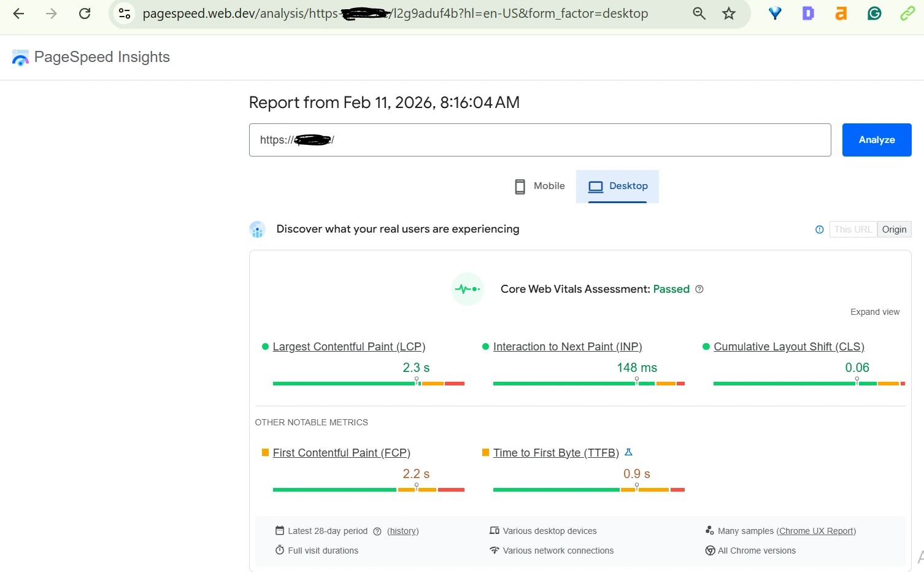The height and width of the screenshot is (572, 924).
Task: Click the calendar icon by 28-day period
Action: pyautogui.click(x=280, y=530)
